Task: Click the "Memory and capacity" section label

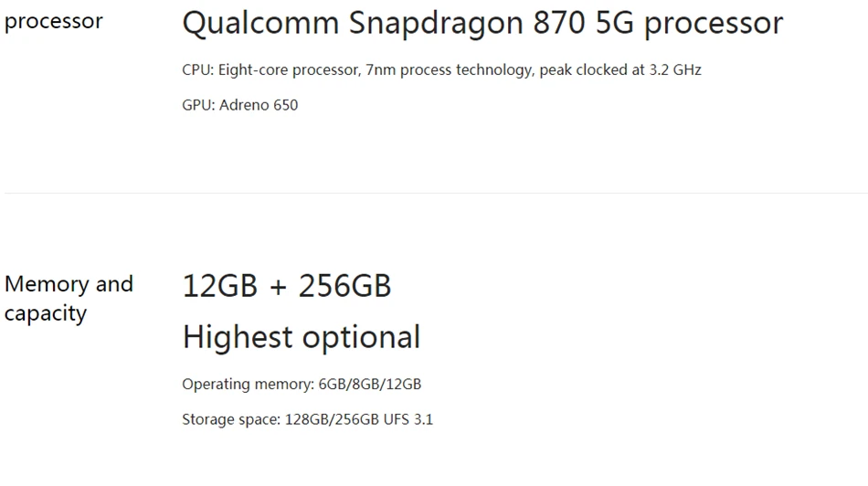Action: click(69, 298)
